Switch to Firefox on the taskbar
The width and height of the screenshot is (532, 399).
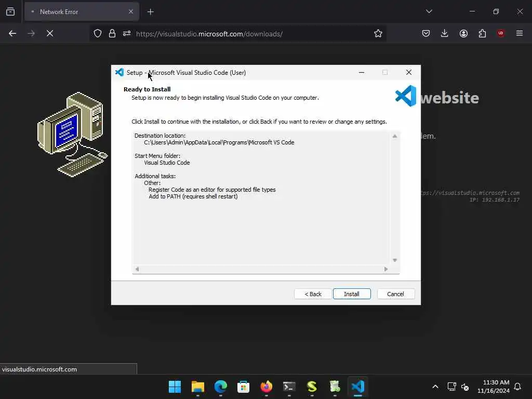[x=267, y=387]
